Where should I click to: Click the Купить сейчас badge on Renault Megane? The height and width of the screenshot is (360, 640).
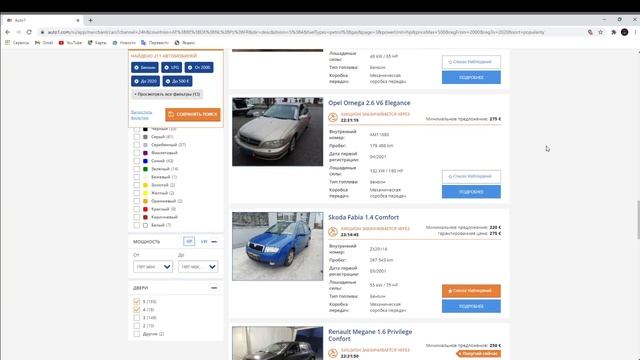479,353
